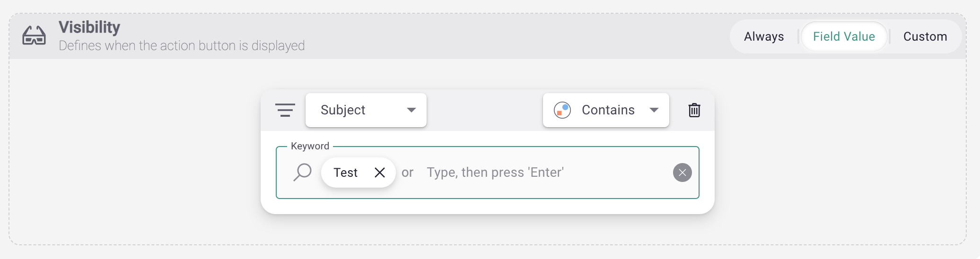Select the Always visibility option
Viewport: 980px width, 259px height.
pos(763,36)
